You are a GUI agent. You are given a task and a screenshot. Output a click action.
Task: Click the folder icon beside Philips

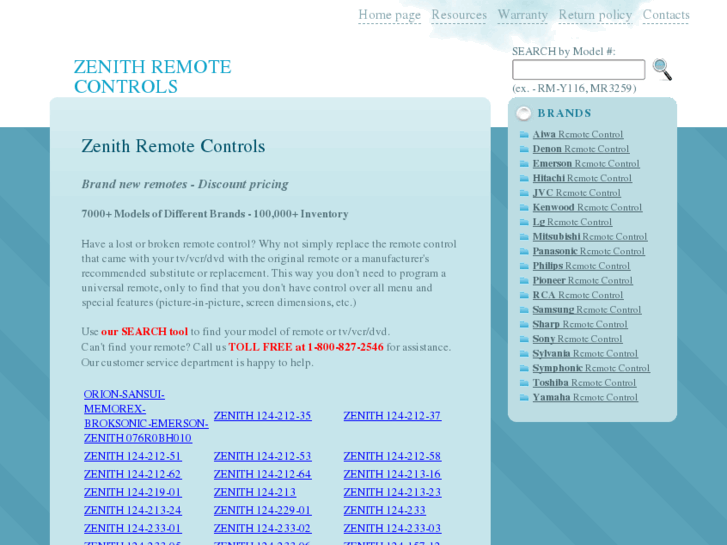(524, 266)
